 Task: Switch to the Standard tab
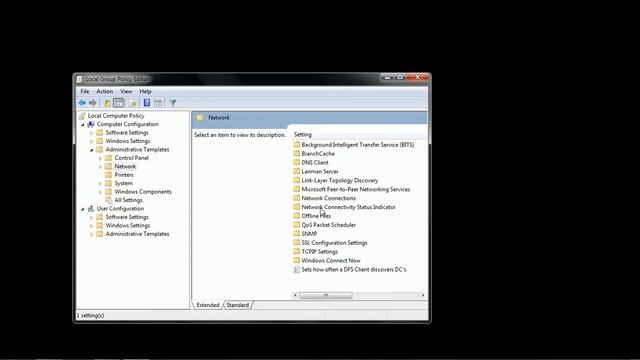pos(238,305)
